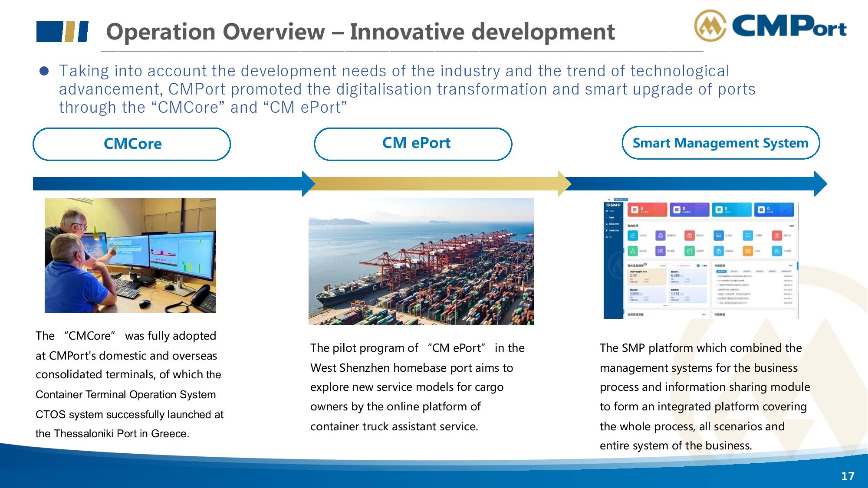The width and height of the screenshot is (868, 488).
Task: Click the round blue icon beside the indicators header
Action: (698, 265)
